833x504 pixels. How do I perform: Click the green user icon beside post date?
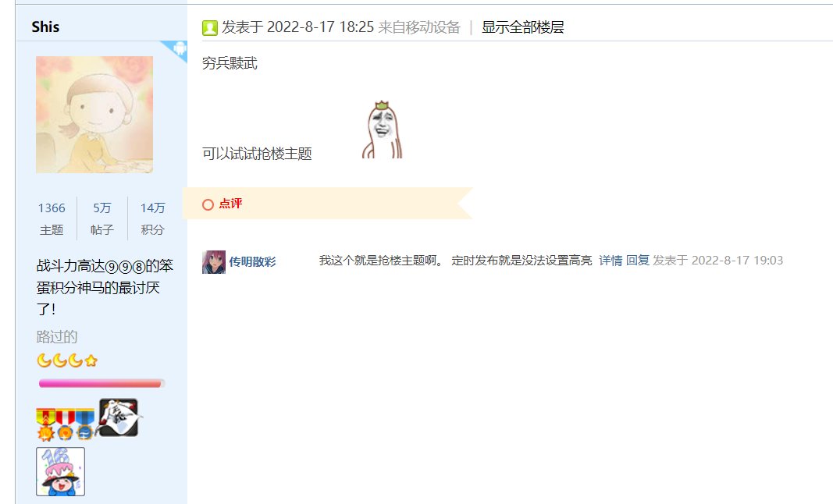point(210,28)
